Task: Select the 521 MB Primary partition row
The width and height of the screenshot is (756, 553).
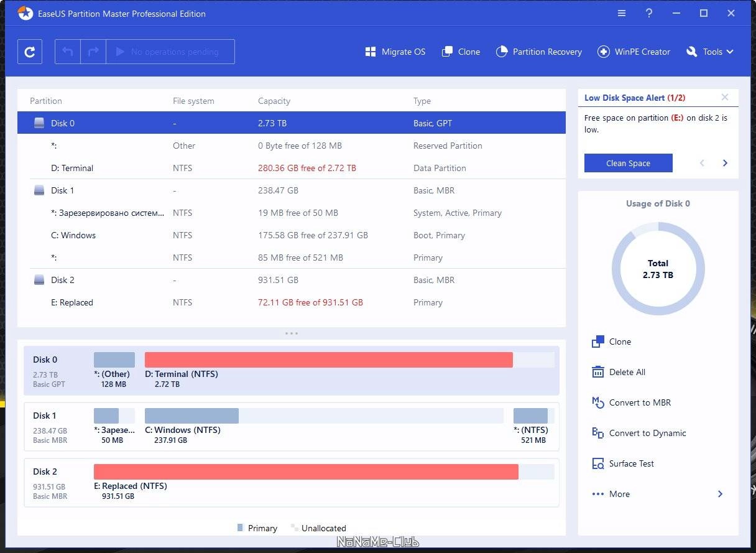Action: pyautogui.click(x=292, y=258)
